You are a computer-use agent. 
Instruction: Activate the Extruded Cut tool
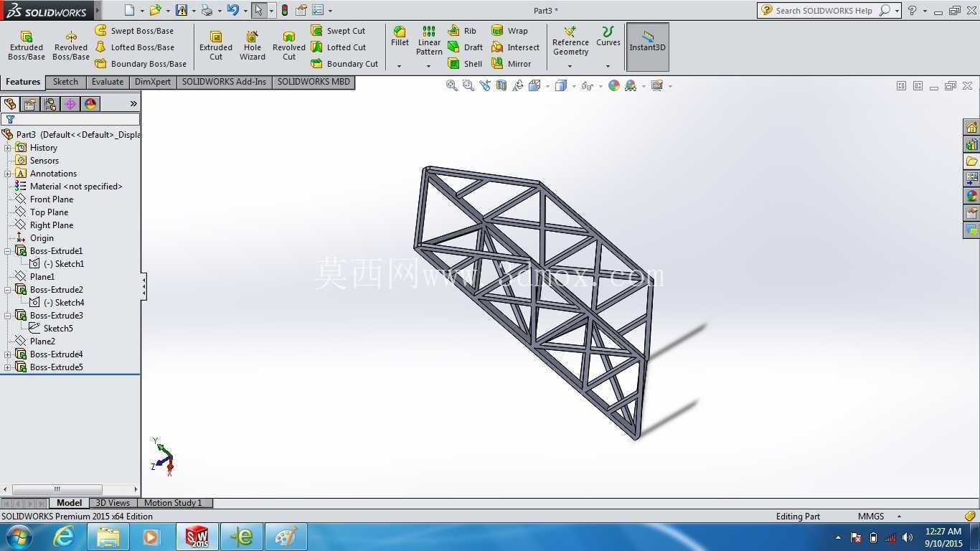pyautogui.click(x=216, y=46)
